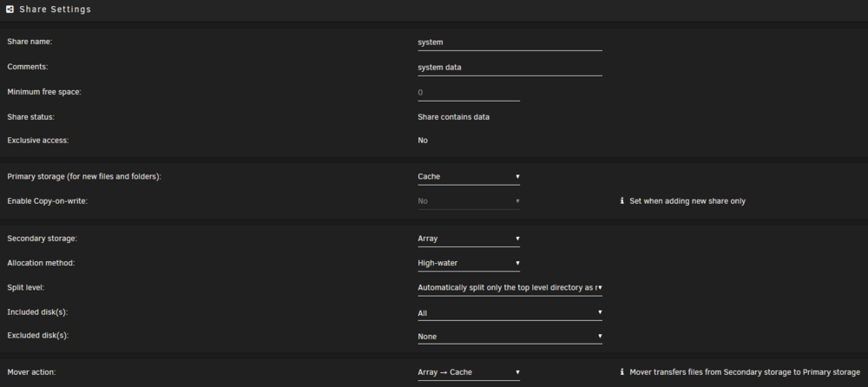The image size is (868, 387).
Task: Click the Mover action: label
Action: 31,372
